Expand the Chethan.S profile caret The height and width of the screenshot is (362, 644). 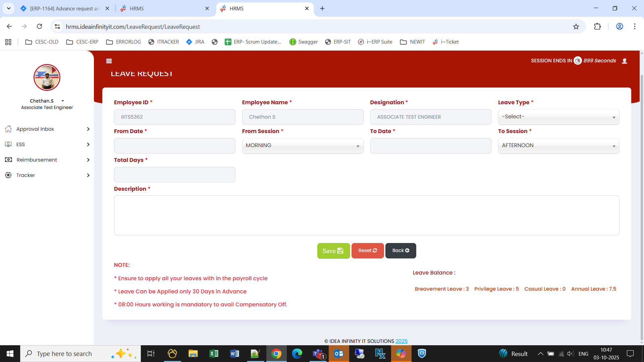[63, 101]
